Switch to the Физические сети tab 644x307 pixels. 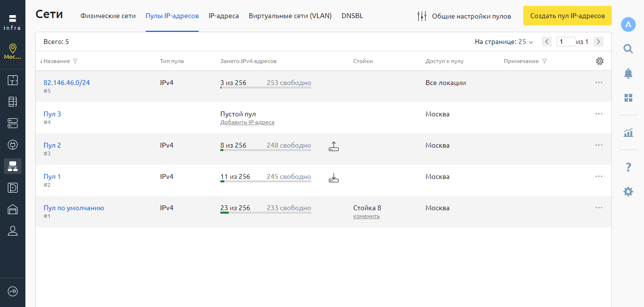click(108, 16)
